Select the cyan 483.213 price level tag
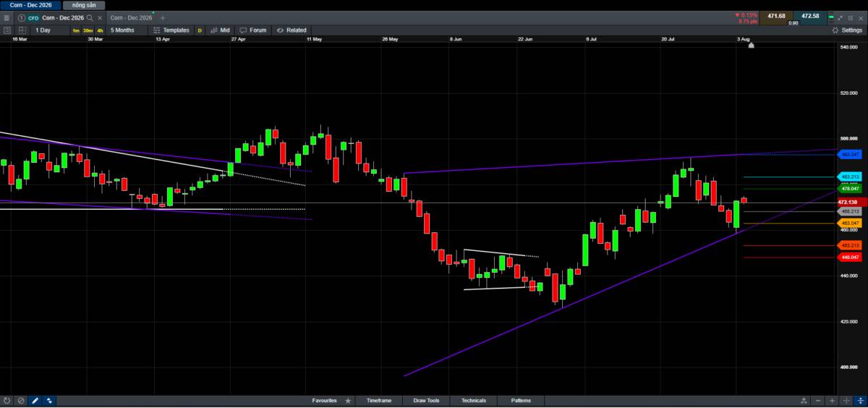The width and height of the screenshot is (868, 408). tap(848, 177)
